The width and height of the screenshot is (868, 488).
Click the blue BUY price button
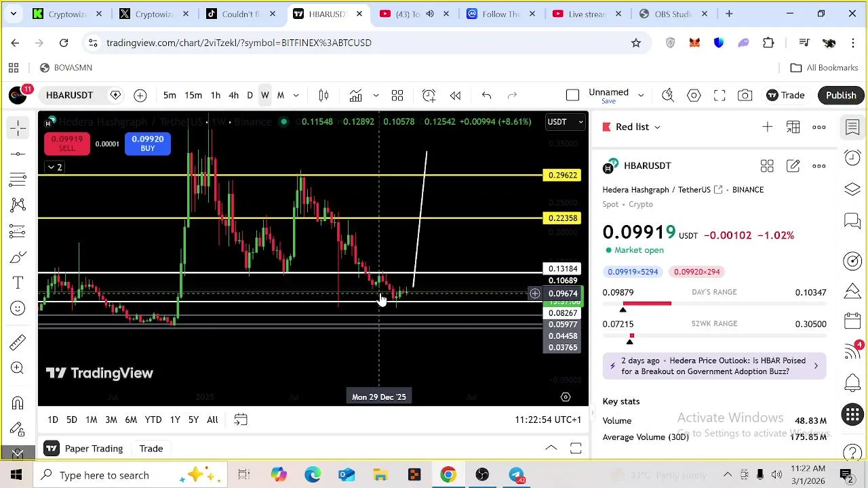[x=147, y=144]
